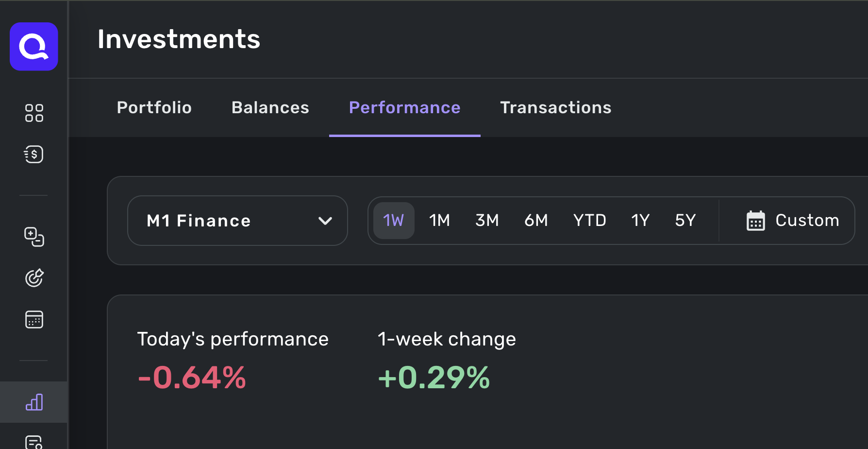Viewport: 868px width, 449px height.
Task: Switch to the Transactions tab
Action: (555, 107)
